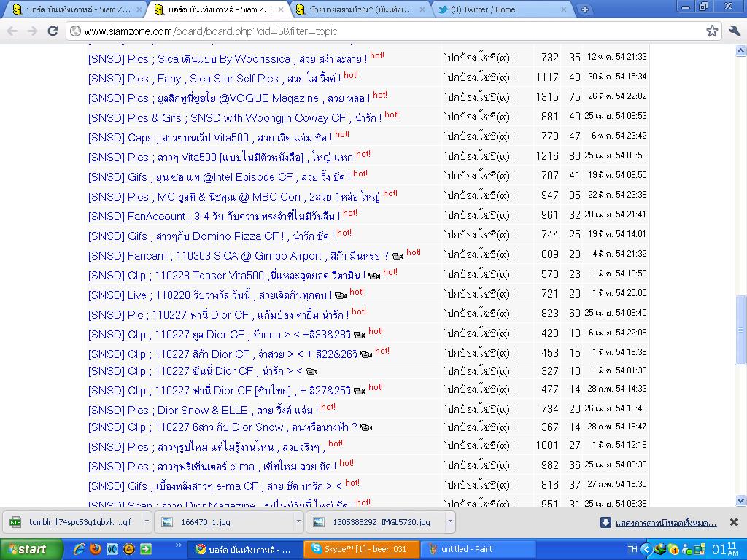Click author name on the Sica เดินแบบ row
Image resolution: width=747 pixels, height=560 pixels.
click(x=479, y=58)
